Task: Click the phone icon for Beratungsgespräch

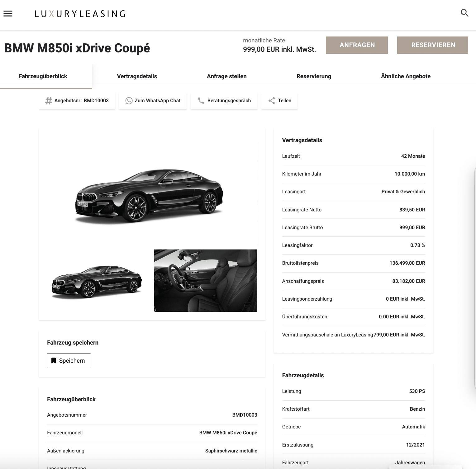Action: (x=201, y=101)
